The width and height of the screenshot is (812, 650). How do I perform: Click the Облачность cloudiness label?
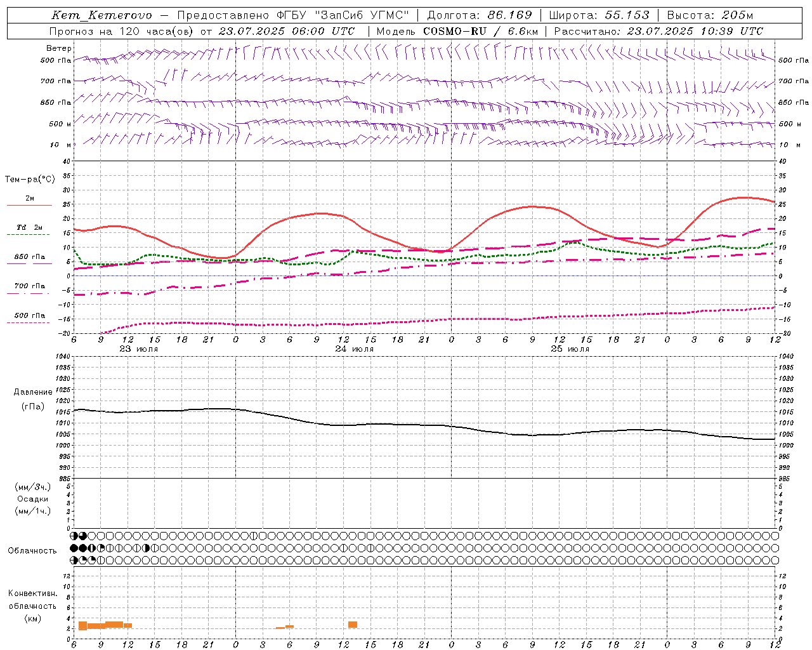[32, 551]
